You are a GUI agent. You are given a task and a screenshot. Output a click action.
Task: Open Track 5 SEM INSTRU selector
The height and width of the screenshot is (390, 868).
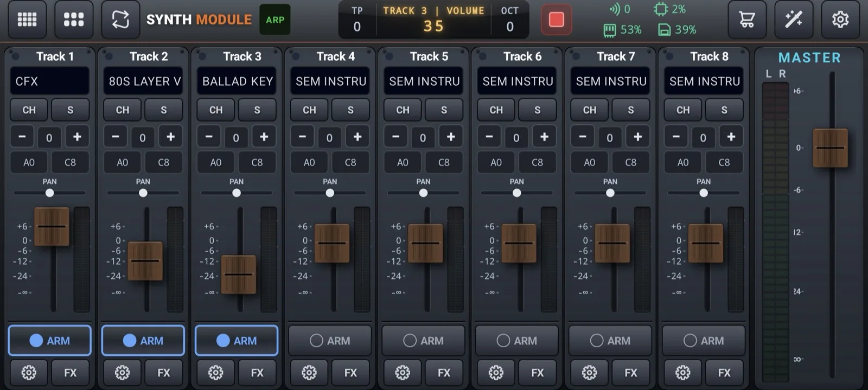[423, 81]
